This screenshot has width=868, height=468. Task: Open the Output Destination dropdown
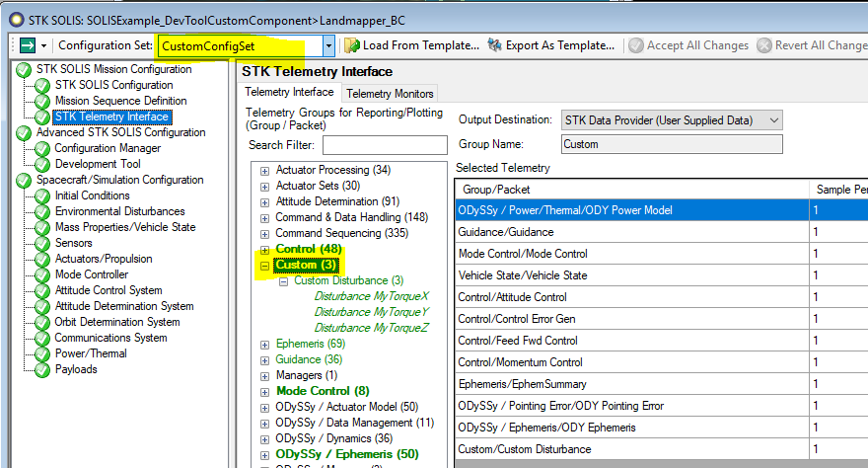(773, 119)
